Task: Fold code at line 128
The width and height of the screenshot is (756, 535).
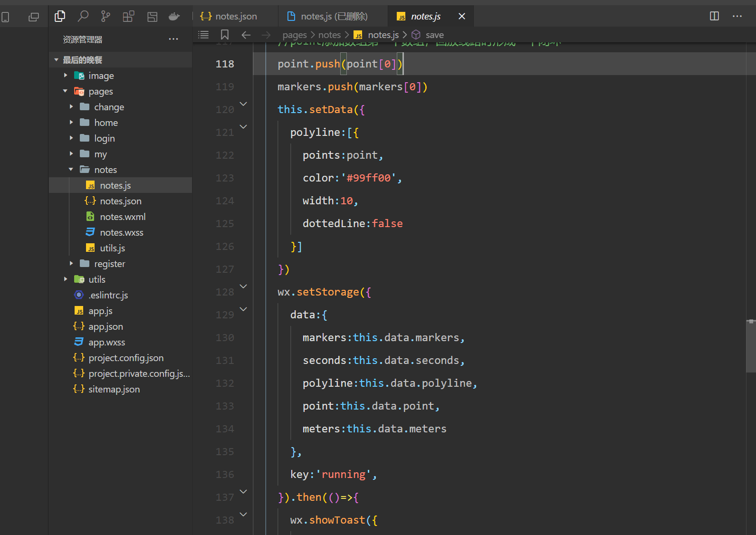Action: click(243, 287)
